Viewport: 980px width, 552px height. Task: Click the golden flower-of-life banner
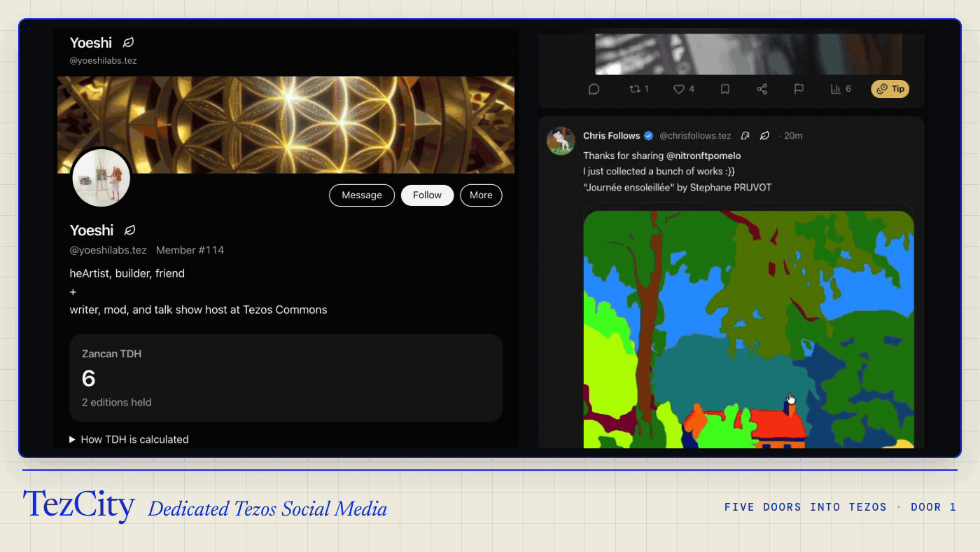286,125
